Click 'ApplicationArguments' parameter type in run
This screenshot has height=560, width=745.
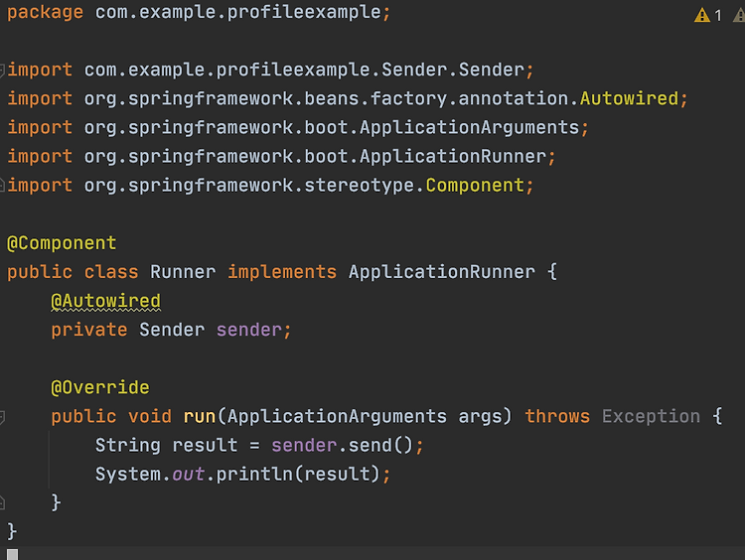click(337, 417)
